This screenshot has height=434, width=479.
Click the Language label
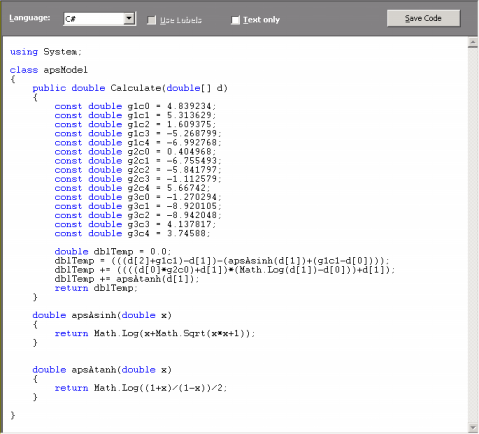[30, 18]
